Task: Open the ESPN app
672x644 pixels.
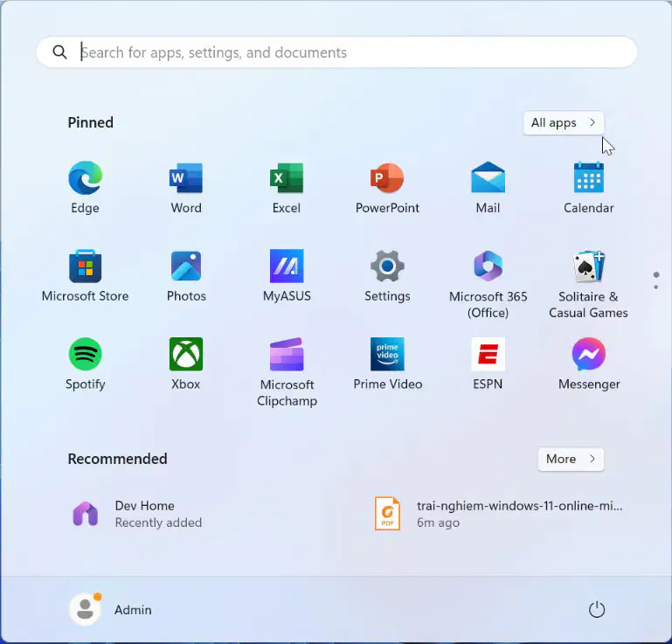Action: [488, 364]
